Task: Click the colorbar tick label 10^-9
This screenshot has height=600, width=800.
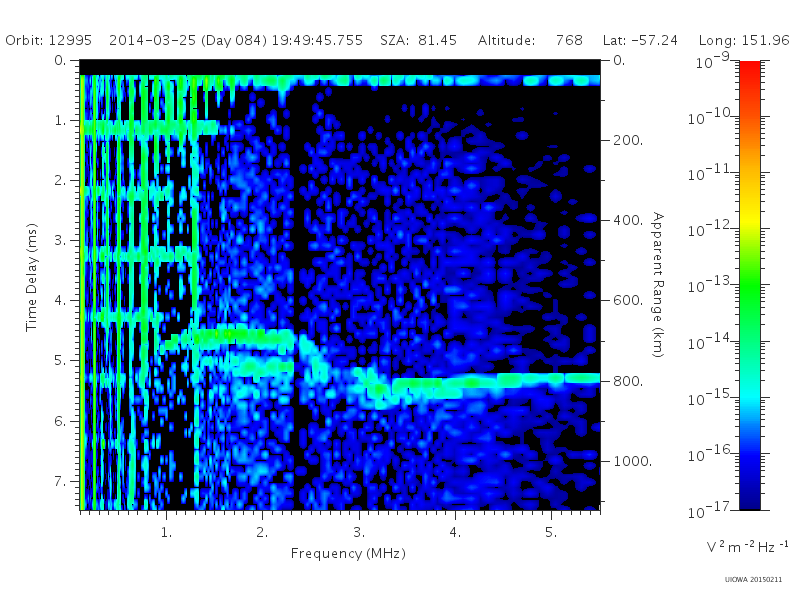Action: click(713, 62)
